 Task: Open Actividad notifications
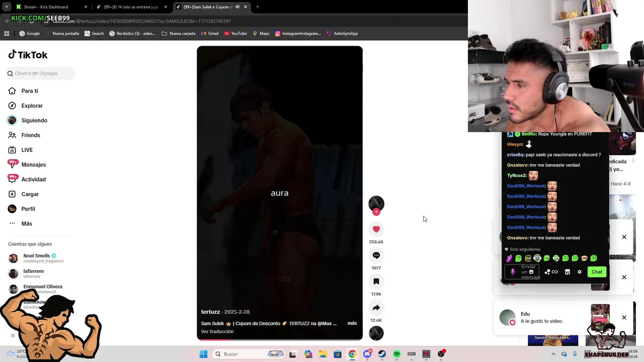tap(33, 179)
